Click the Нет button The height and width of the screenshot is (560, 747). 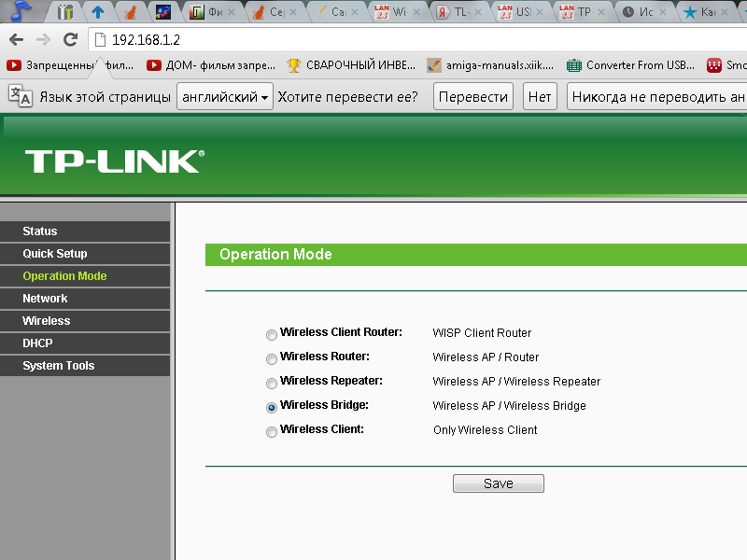click(540, 97)
